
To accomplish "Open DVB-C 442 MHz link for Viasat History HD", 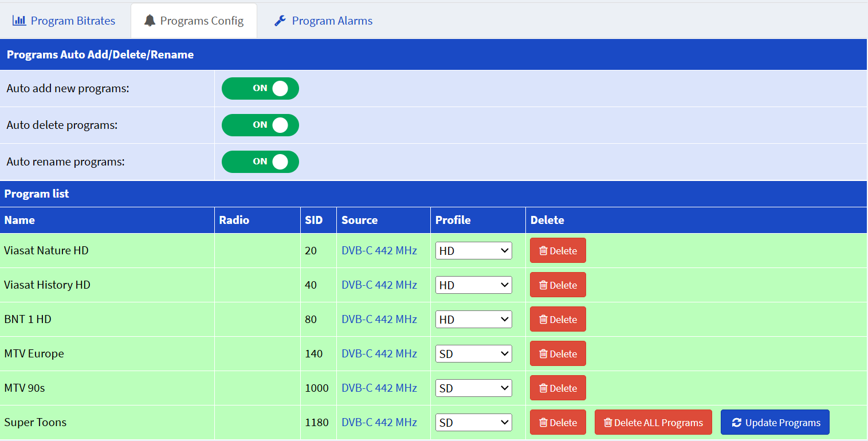I will pos(379,285).
